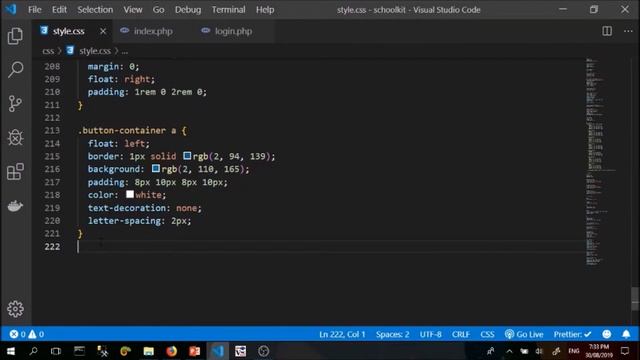Open the Edit menu

click(x=59, y=9)
